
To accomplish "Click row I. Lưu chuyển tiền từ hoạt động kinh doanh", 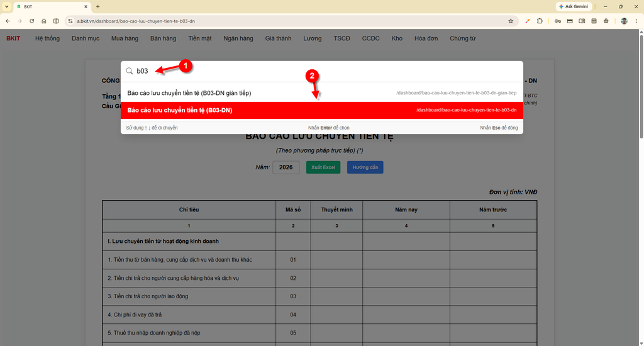I will pyautogui.click(x=319, y=241).
